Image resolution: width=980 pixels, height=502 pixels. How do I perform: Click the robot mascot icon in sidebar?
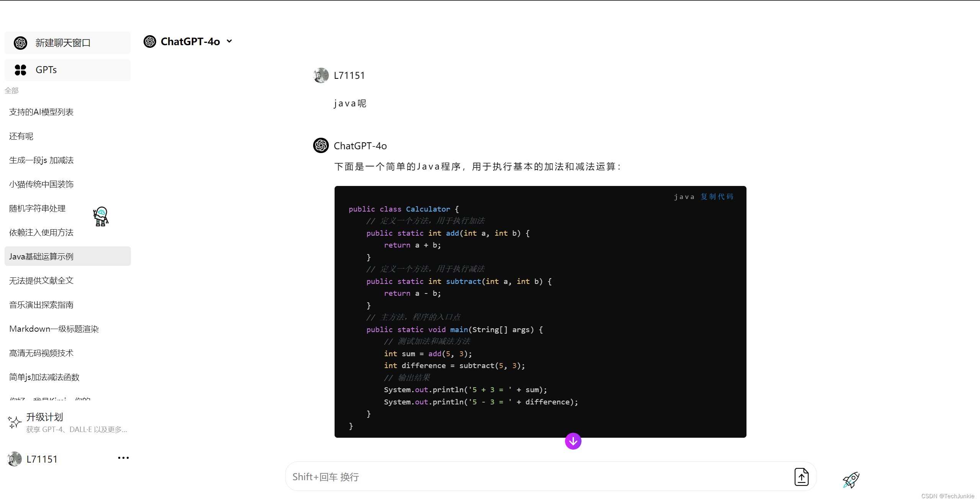[x=101, y=217]
